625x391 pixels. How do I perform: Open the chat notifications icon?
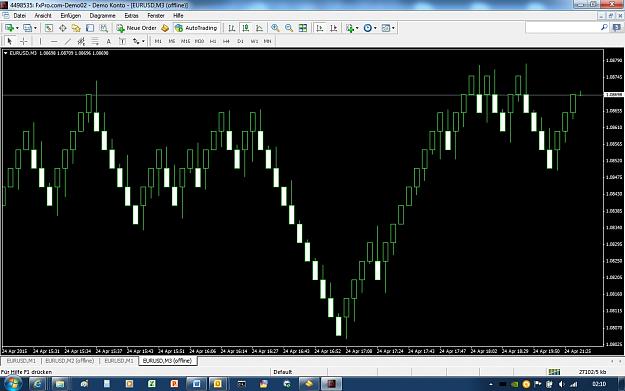(617, 27)
